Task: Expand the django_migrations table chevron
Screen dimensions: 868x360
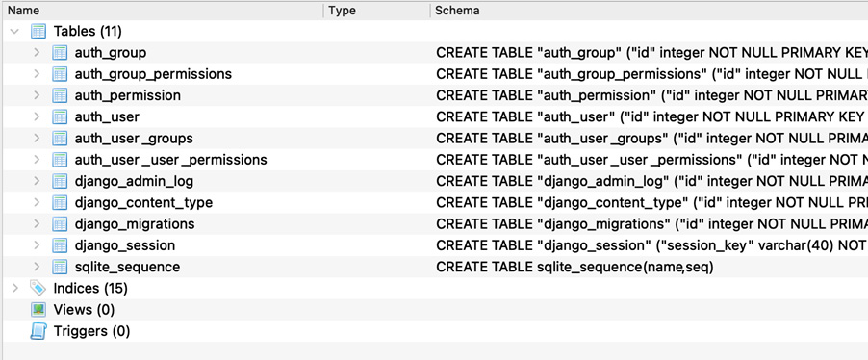Action: pyautogui.click(x=37, y=223)
